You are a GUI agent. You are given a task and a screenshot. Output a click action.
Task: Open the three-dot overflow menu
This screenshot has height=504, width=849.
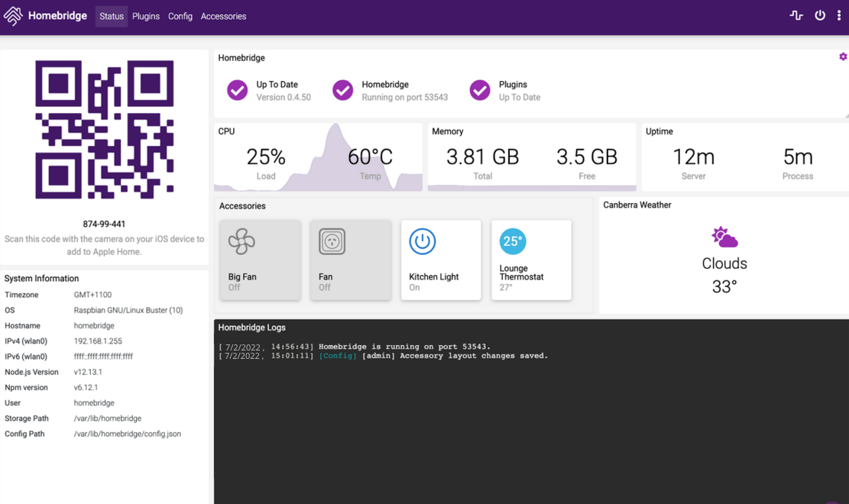click(839, 15)
